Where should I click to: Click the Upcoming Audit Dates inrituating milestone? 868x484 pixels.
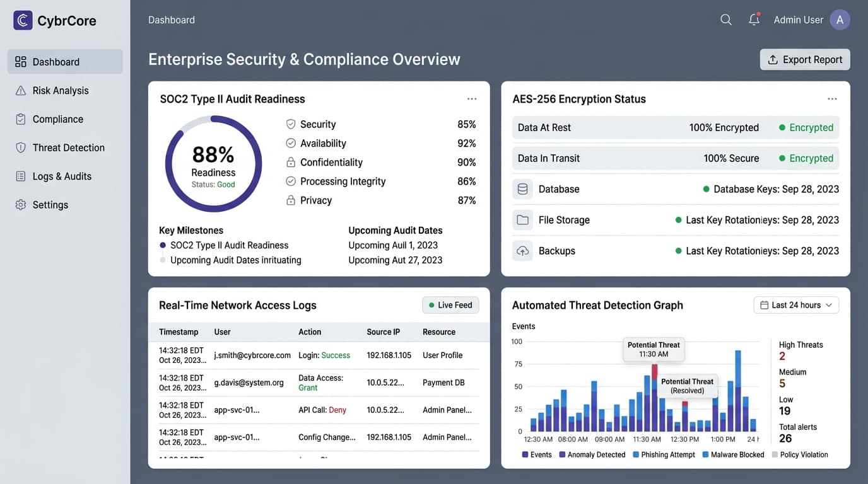coord(236,260)
